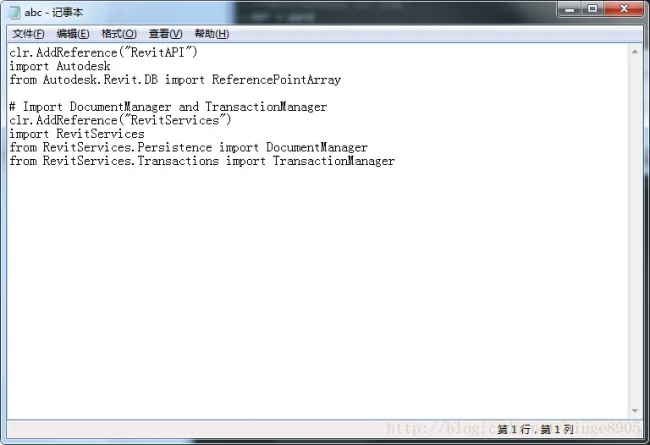650x445 pixels.
Task: Click the title text 'abc - 记事本'
Action: pyautogui.click(x=53, y=12)
